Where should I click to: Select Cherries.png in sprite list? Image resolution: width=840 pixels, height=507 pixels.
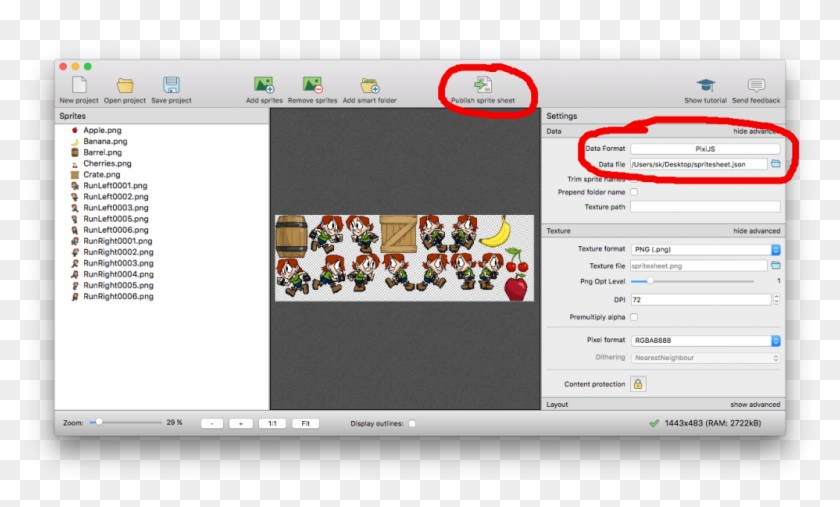(107, 163)
